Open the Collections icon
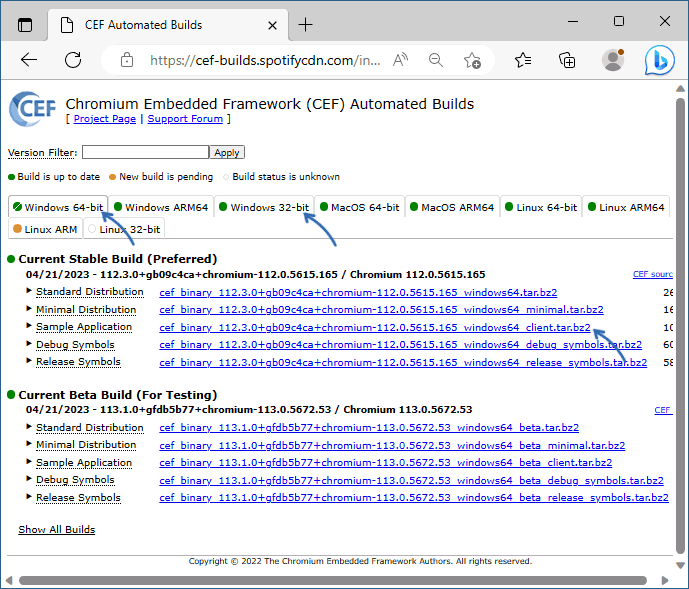Image resolution: width=689 pixels, height=589 pixels. coord(567,60)
